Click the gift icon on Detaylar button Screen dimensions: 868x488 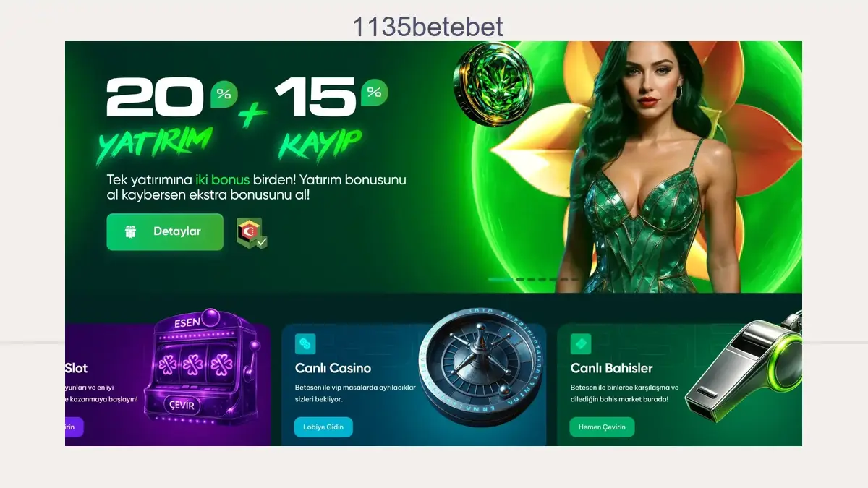(130, 232)
